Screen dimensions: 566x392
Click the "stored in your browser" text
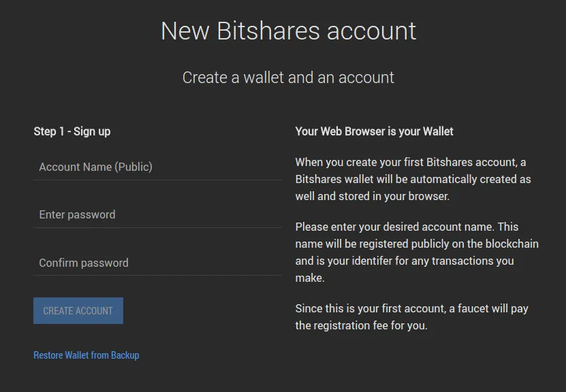[392, 197]
